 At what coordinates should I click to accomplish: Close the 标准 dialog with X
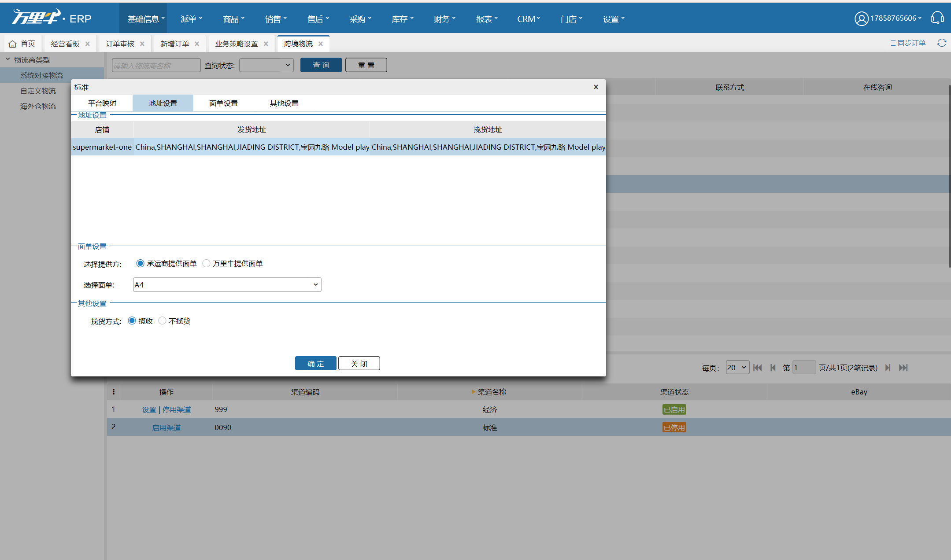[596, 87]
